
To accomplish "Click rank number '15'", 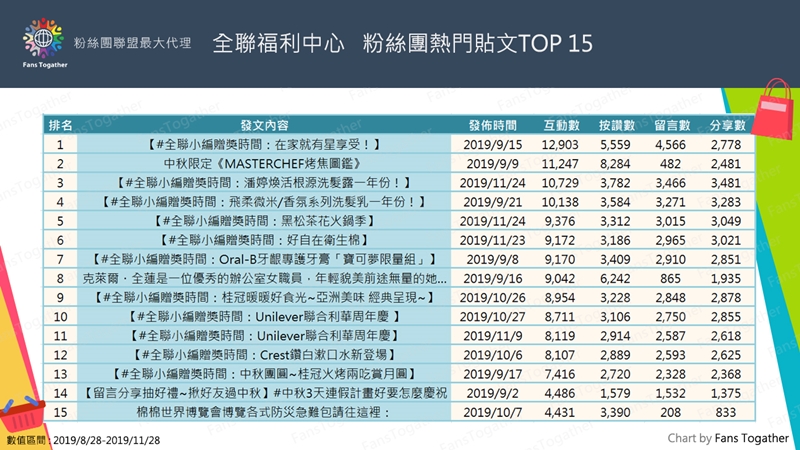I will click(x=60, y=412).
